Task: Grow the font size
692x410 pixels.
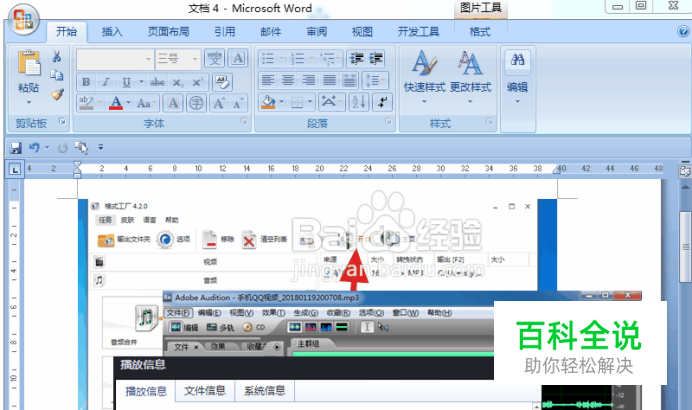Action: coord(219,103)
